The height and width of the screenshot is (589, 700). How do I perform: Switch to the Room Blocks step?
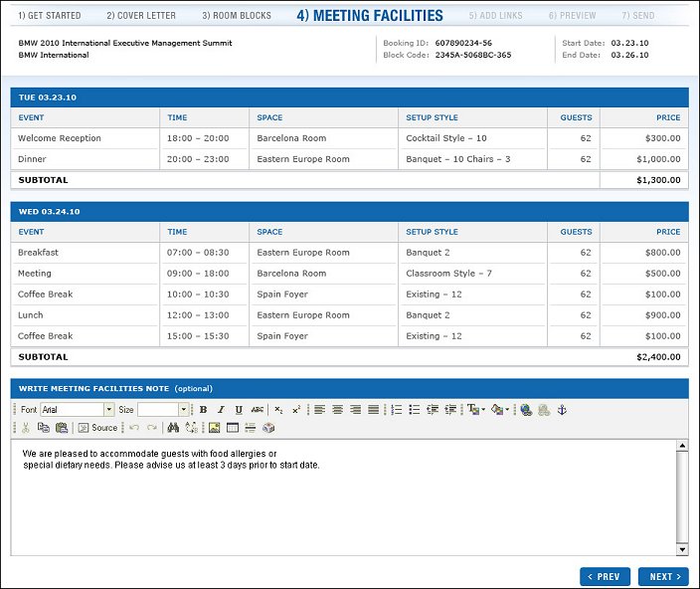tap(237, 16)
